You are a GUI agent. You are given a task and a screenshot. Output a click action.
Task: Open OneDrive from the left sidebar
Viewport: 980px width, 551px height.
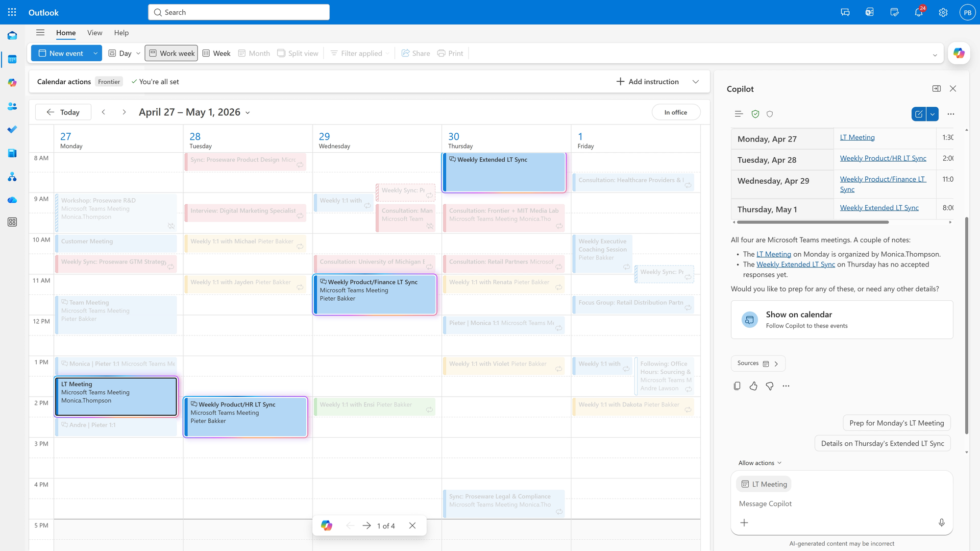(12, 200)
